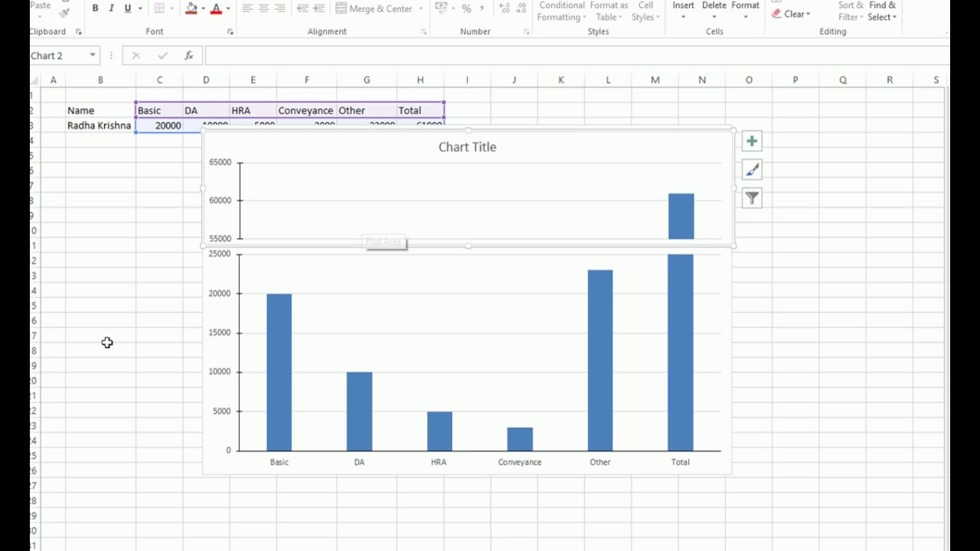
Task: Open Find & Select menu
Action: pyautogui.click(x=882, y=11)
